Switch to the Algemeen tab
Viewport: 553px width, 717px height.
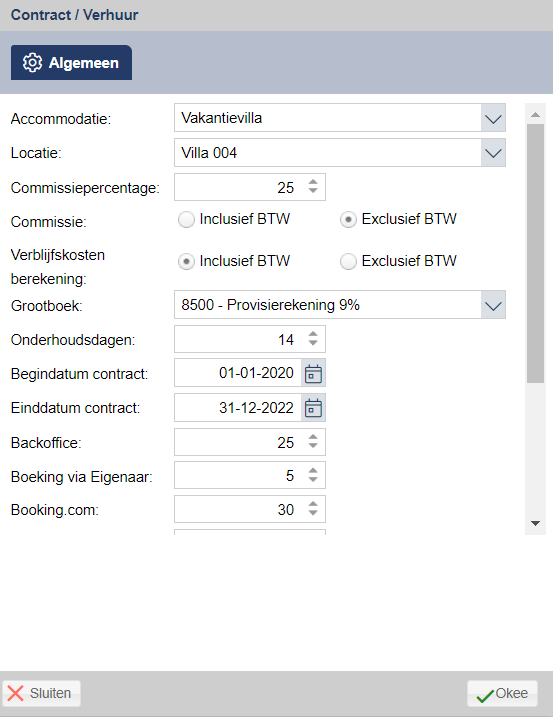(71, 63)
